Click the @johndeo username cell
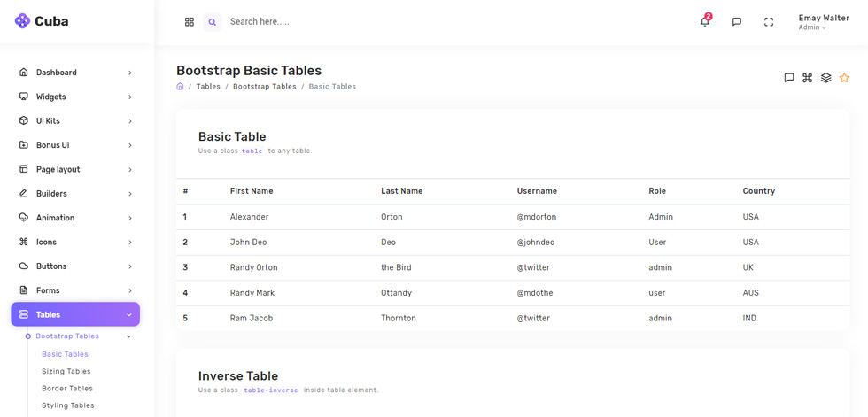This screenshot has height=417, width=868. (536, 243)
